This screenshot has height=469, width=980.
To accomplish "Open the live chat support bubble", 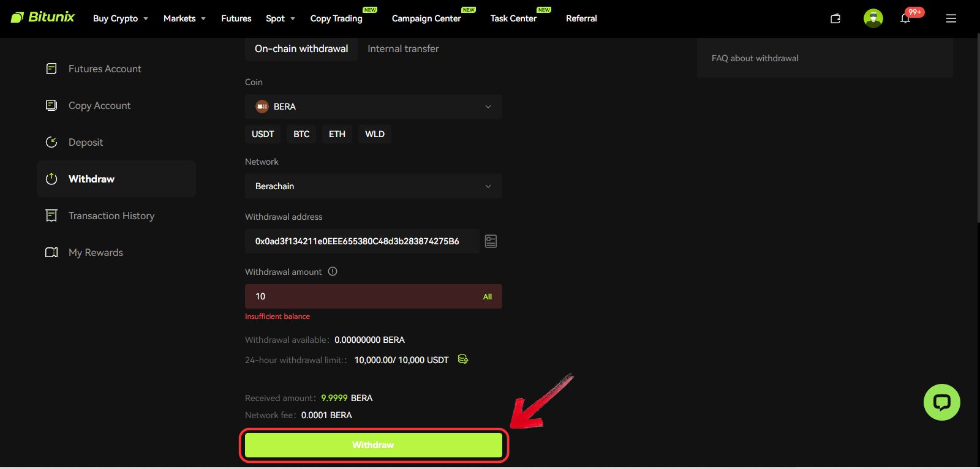I will pos(942,402).
